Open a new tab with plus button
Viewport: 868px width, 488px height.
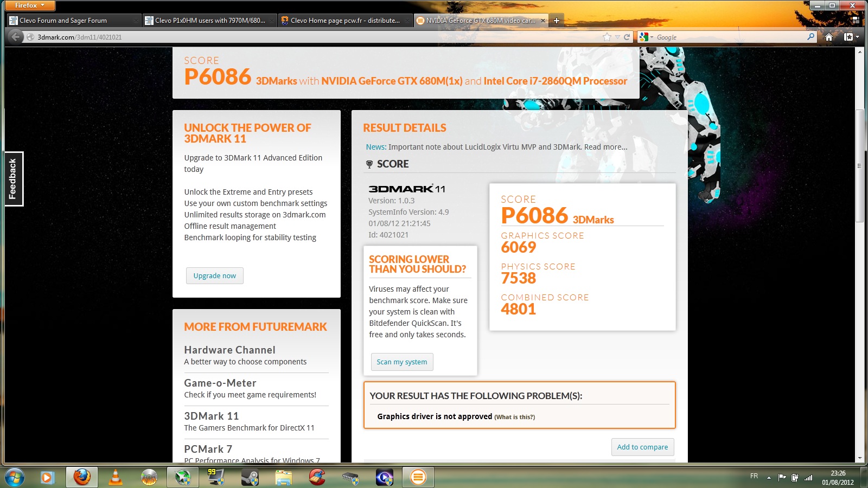point(556,21)
